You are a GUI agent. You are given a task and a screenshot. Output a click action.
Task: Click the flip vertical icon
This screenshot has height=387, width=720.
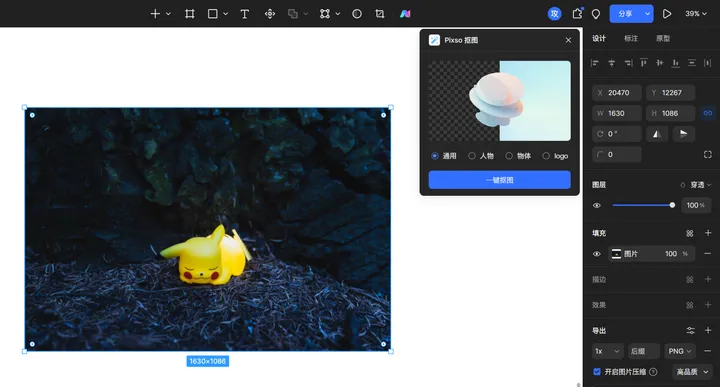[684, 134]
